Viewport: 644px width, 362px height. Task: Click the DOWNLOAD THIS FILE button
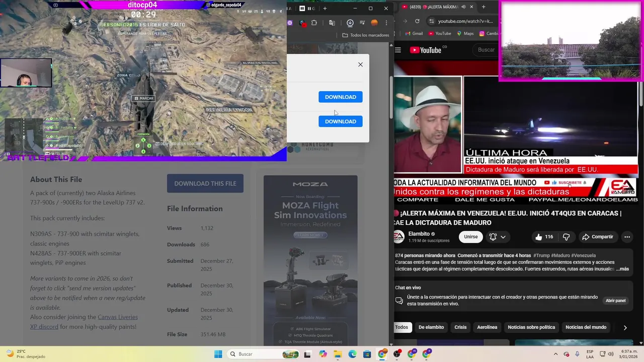tap(205, 184)
